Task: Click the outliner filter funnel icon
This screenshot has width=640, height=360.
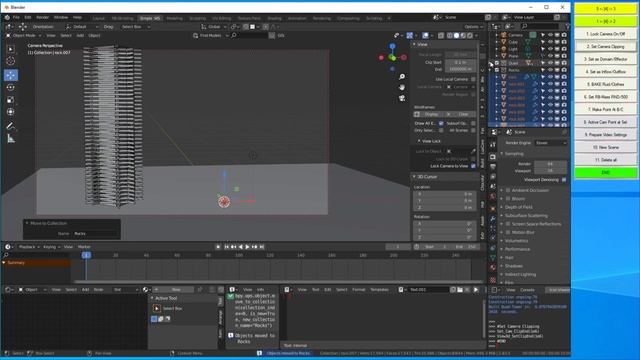Action: point(567,27)
